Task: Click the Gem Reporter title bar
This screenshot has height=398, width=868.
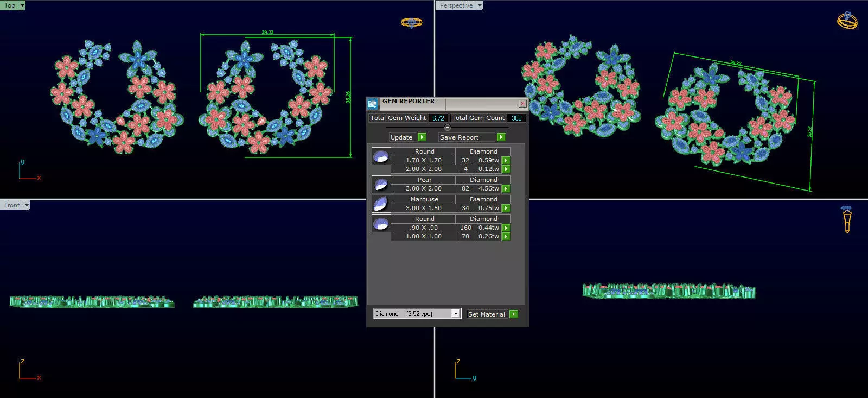Action: tap(448, 103)
